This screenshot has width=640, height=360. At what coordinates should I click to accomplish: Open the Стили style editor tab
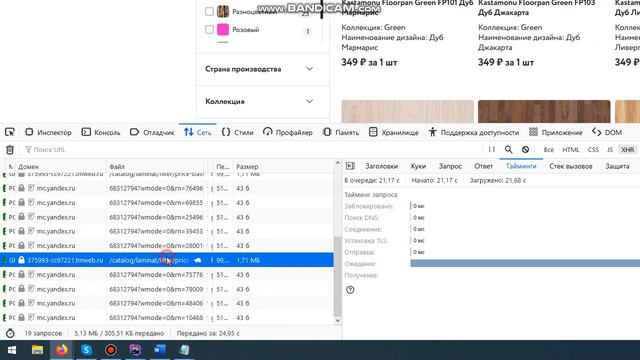pos(238,132)
